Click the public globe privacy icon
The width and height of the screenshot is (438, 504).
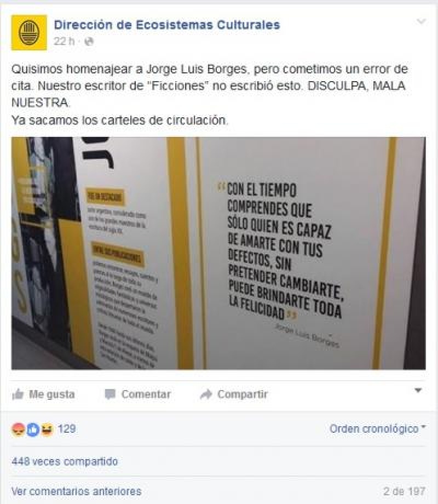(x=89, y=42)
